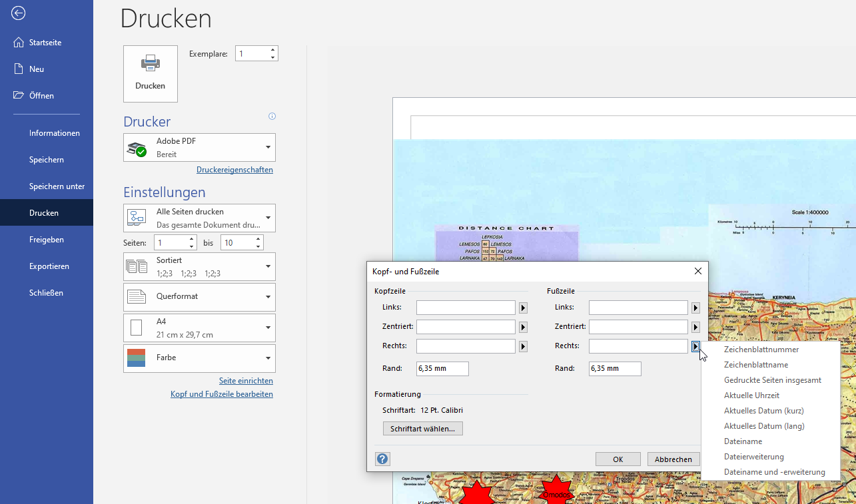Open Fußzeile Zentriert field insert arrow
Screen dimensions: 856x504
pyautogui.click(x=695, y=327)
